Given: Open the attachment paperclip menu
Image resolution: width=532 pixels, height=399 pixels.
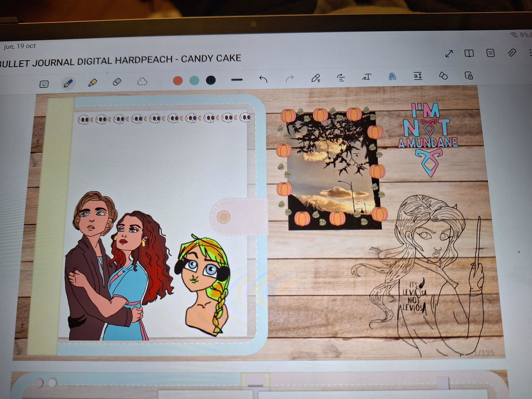Looking at the screenshot, I should click(x=512, y=52).
